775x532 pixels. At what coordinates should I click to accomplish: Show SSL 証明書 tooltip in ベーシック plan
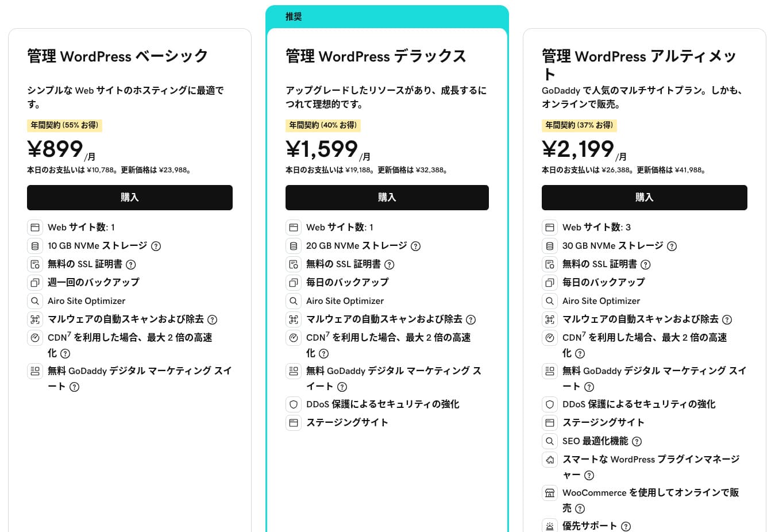pyautogui.click(x=131, y=265)
